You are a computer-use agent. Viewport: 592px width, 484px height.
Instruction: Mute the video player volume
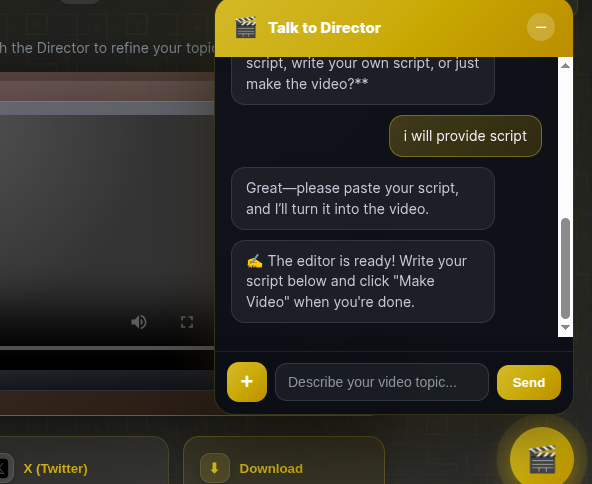[x=139, y=322]
